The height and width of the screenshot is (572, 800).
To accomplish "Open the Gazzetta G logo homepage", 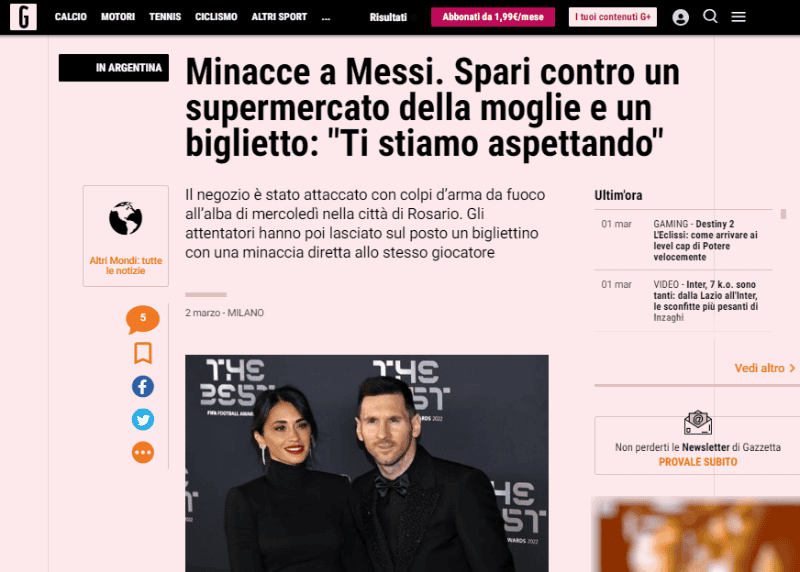I will (x=23, y=16).
